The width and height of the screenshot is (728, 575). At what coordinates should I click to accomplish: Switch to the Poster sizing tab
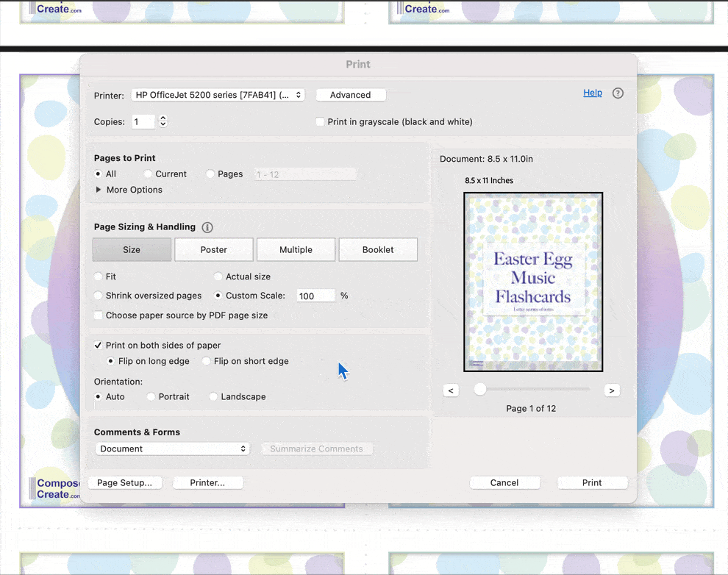tap(213, 249)
